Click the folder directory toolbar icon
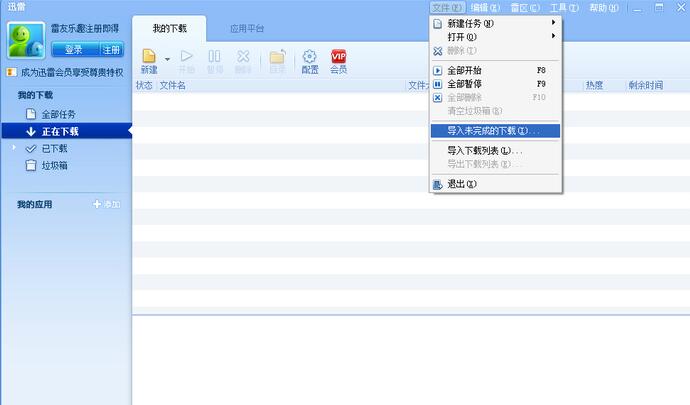This screenshot has width=690, height=405. point(277,61)
